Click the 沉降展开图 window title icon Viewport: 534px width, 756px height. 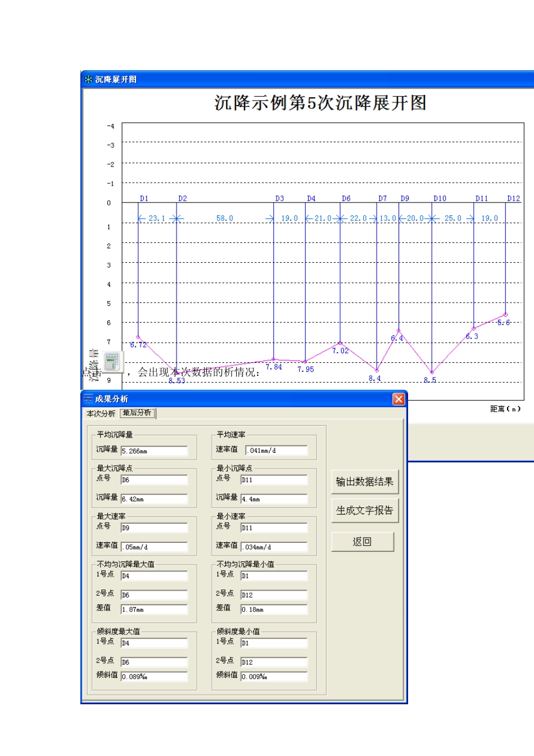(88, 79)
